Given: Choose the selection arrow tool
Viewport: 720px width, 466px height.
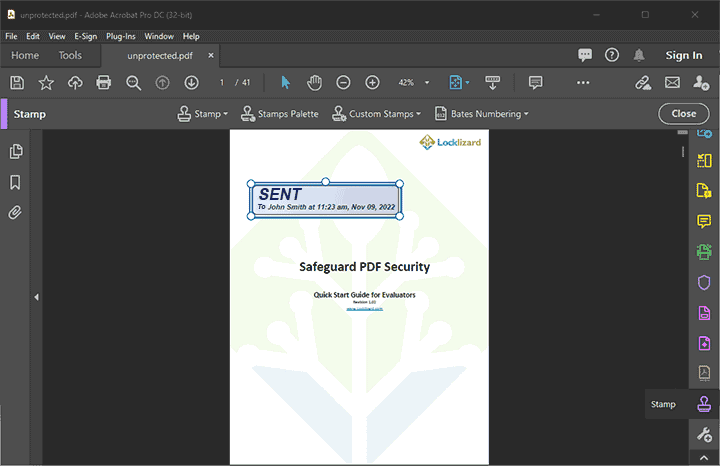Looking at the screenshot, I should click(x=285, y=83).
